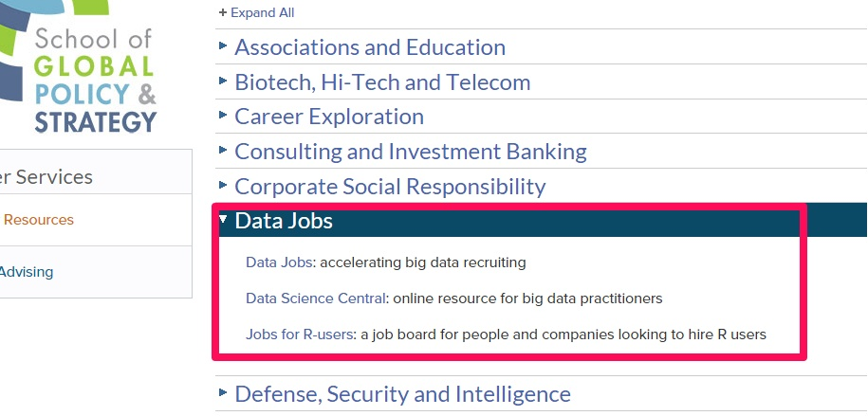
Task: Click the triangle icon beside Defense, Security and Intelligence
Action: coord(223,391)
